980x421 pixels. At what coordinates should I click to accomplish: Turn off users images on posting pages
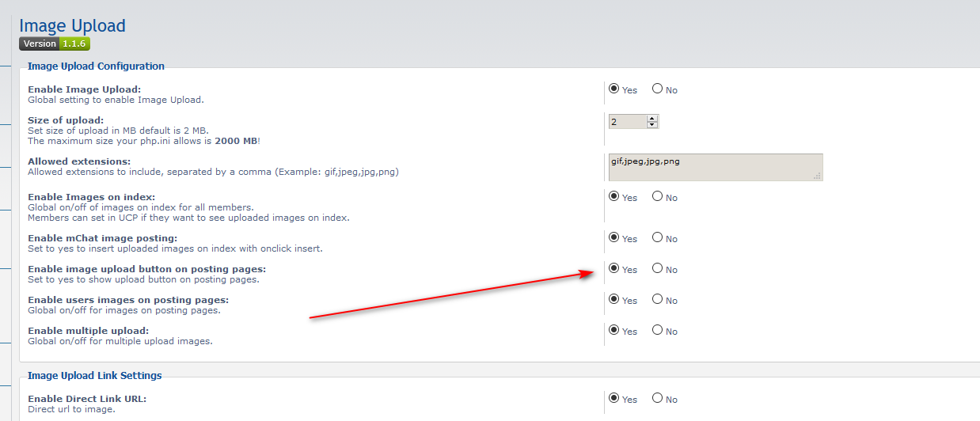point(657,300)
